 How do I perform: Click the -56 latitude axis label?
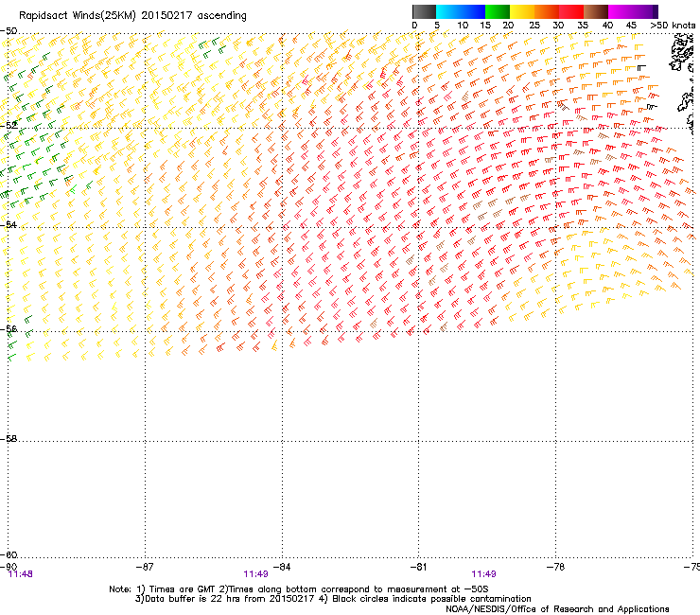9,329
